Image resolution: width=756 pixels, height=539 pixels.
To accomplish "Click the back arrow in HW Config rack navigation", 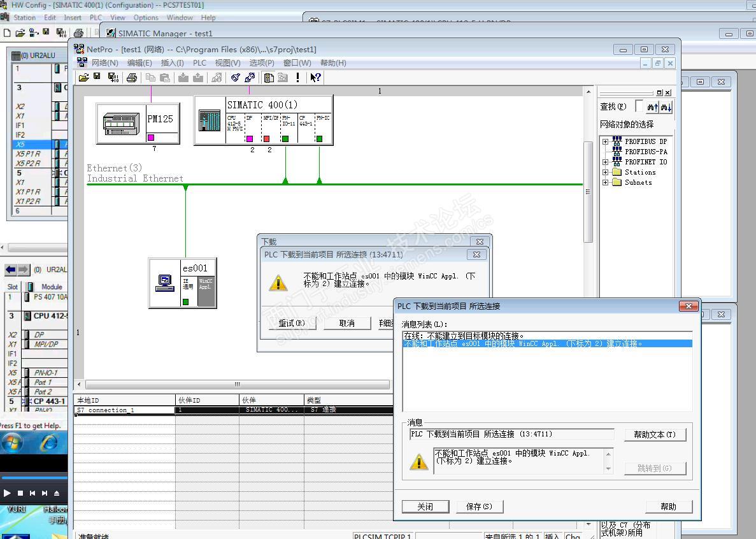I will [x=11, y=269].
